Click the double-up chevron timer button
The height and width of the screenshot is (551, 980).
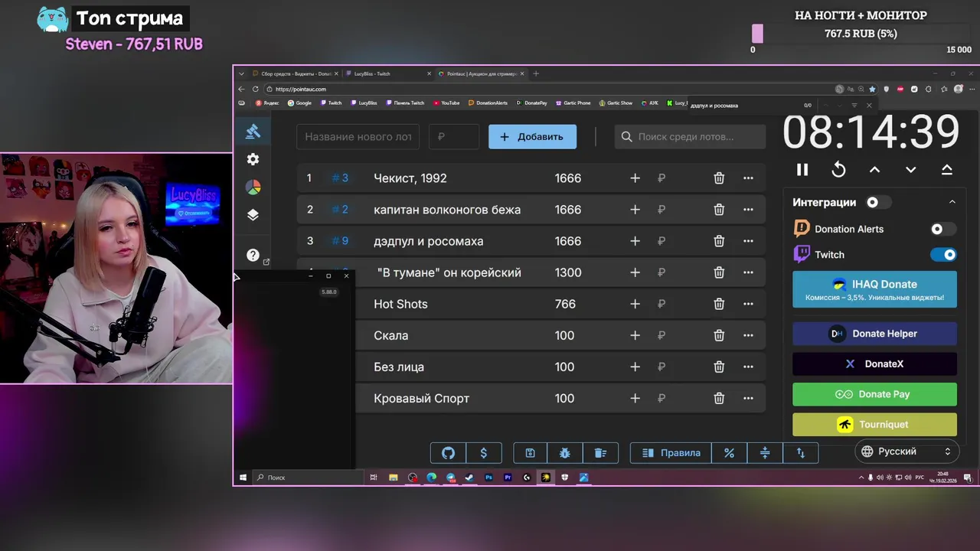[947, 170]
